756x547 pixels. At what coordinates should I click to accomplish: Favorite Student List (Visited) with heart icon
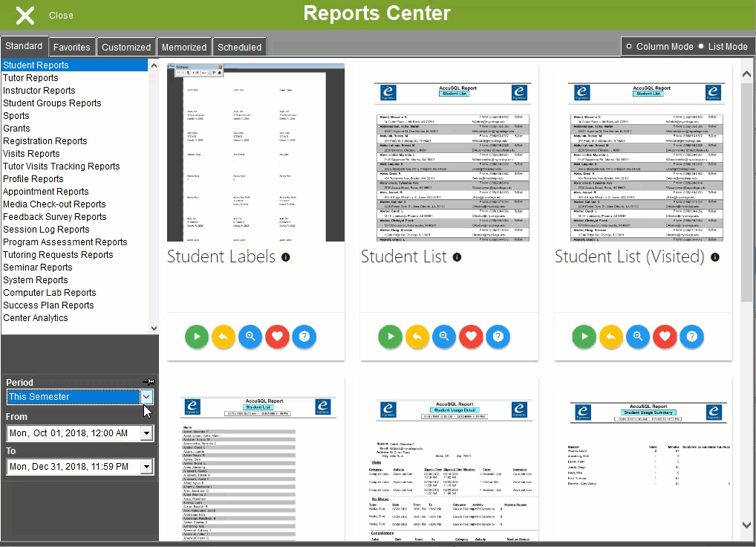665,336
